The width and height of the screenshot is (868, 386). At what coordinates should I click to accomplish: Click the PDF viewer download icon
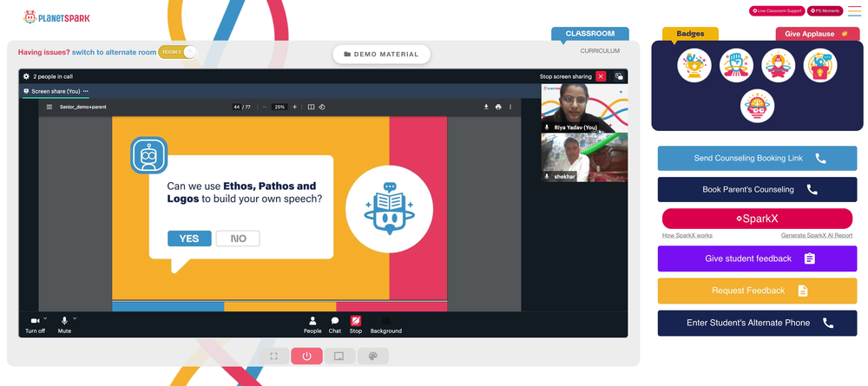(x=486, y=107)
